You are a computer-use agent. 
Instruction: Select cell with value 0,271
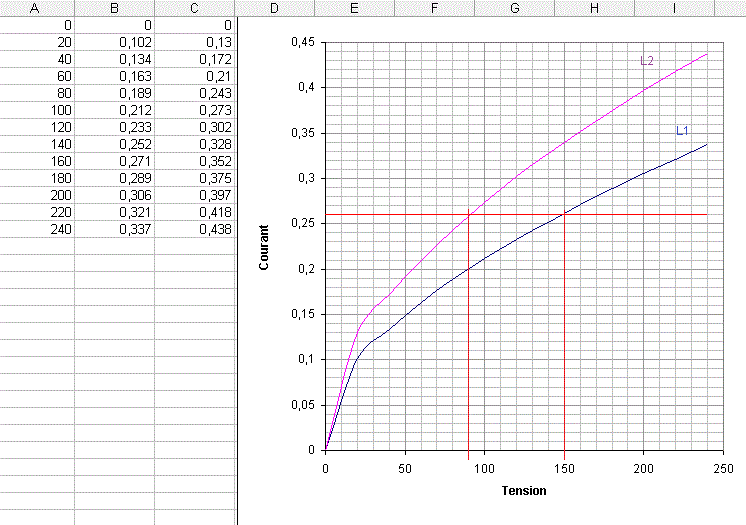coord(115,161)
